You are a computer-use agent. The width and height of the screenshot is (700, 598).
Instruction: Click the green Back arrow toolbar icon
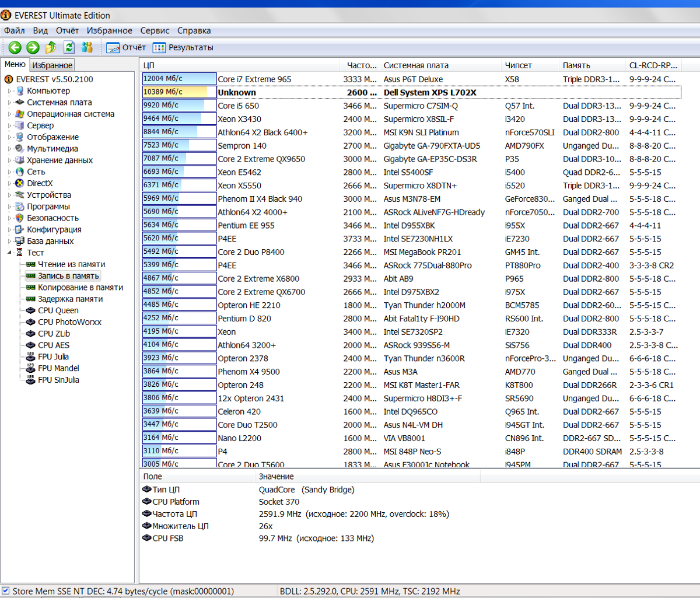pos(15,47)
